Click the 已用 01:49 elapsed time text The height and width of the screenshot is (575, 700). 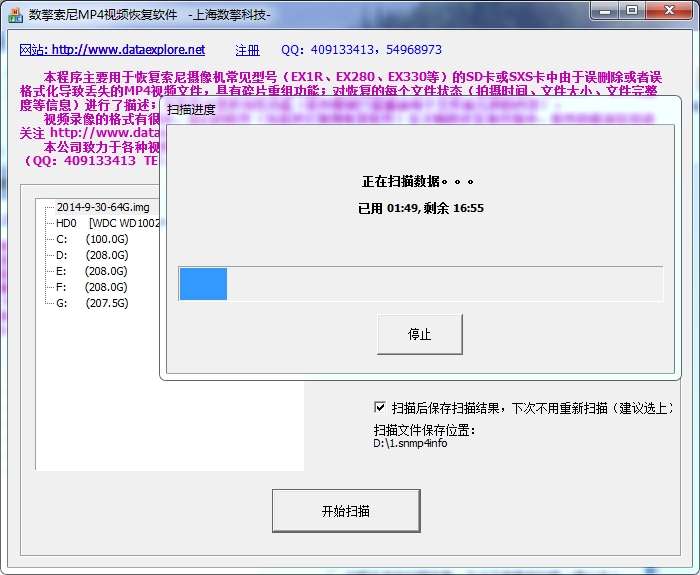pyautogui.click(x=388, y=208)
